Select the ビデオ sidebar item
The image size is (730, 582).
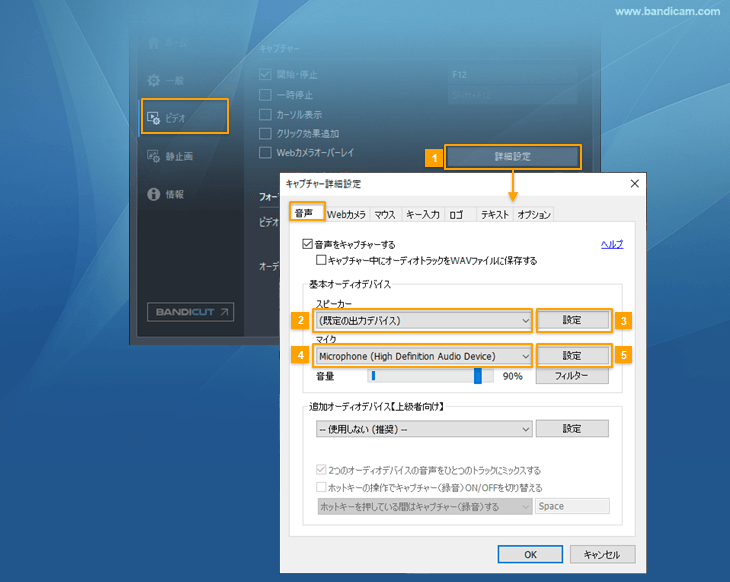click(x=185, y=116)
